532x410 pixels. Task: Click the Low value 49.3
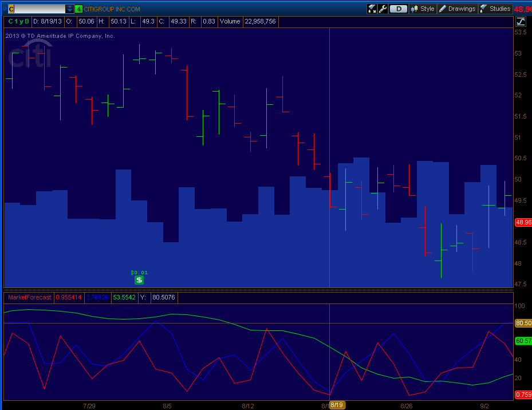148,21
